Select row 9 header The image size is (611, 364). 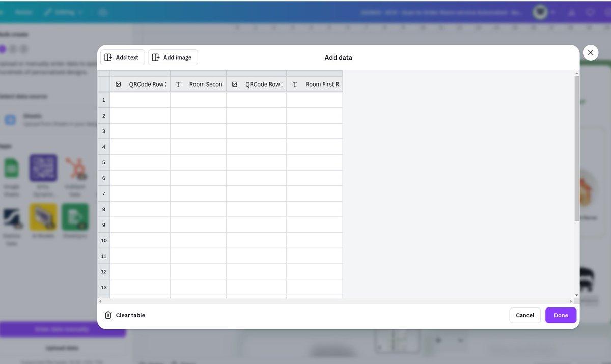tap(104, 225)
